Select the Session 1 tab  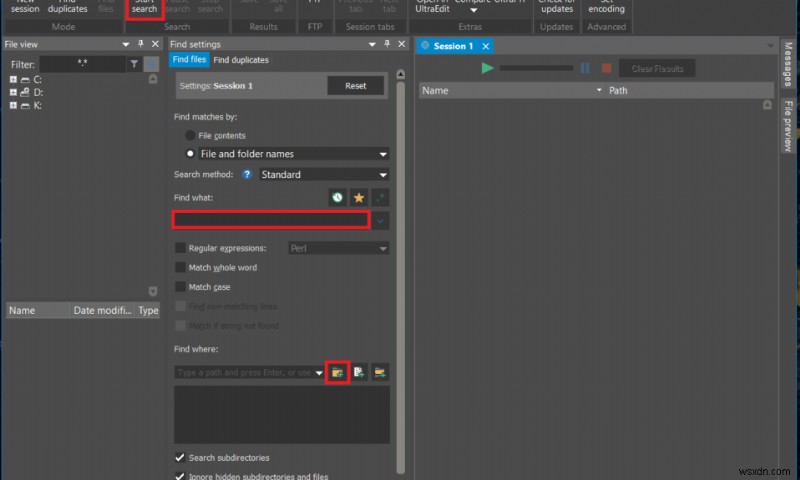click(x=453, y=46)
